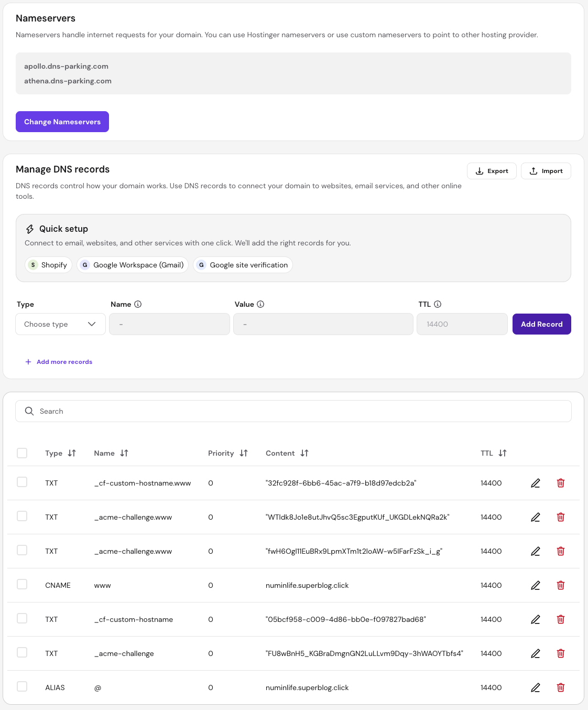Select the _cf-custom-hostname.www record checkbox
Screen dimensions: 588x710
point(22,482)
